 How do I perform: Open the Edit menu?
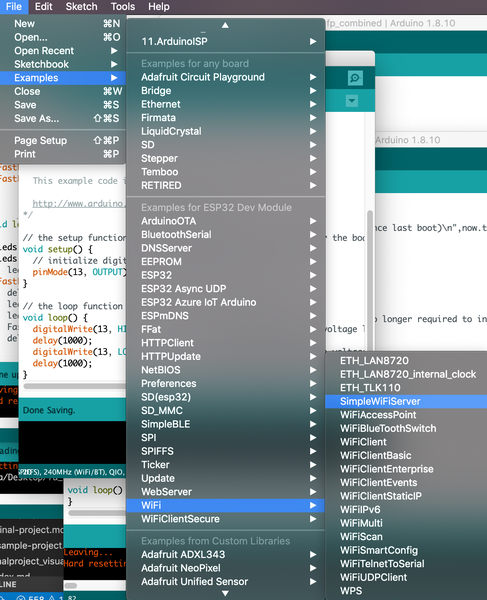43,7
